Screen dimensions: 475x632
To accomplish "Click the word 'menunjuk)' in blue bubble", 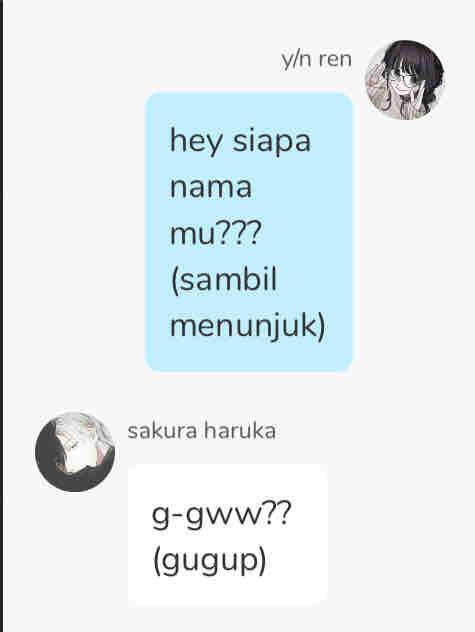I will pos(247,326).
